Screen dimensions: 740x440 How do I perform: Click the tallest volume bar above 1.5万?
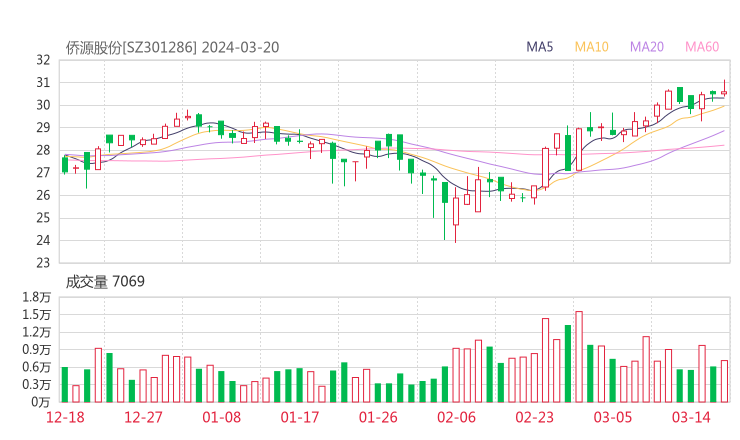click(579, 357)
